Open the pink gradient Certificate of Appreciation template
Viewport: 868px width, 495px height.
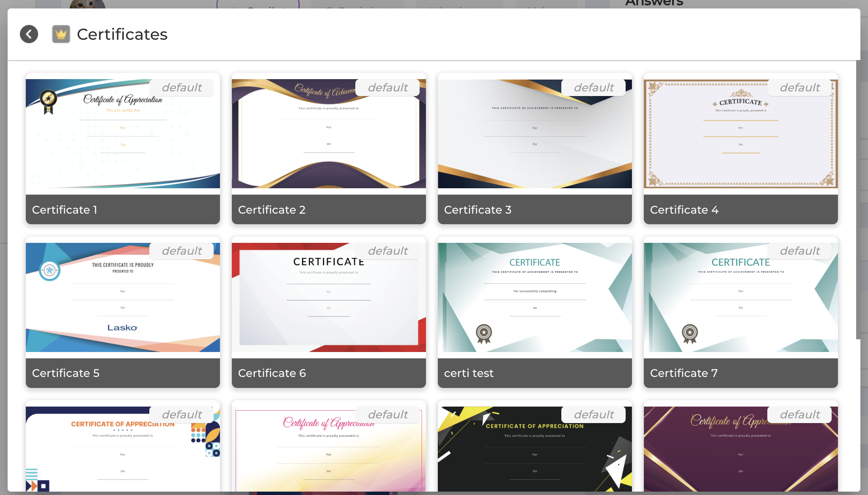tap(329, 449)
